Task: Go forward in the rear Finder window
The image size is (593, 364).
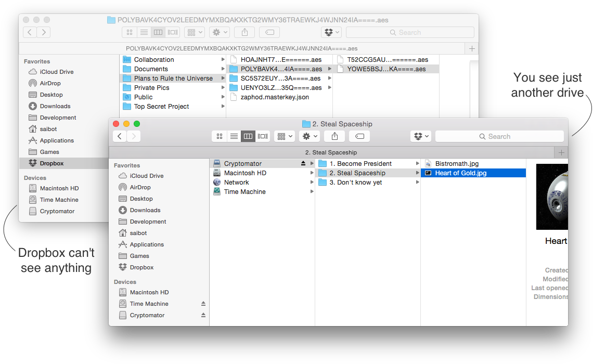Action: click(44, 32)
